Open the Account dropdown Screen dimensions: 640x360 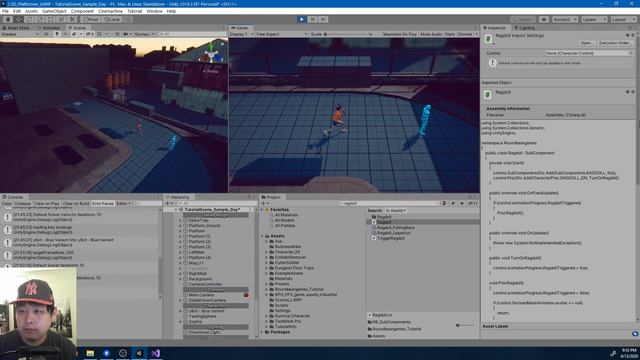coord(564,19)
